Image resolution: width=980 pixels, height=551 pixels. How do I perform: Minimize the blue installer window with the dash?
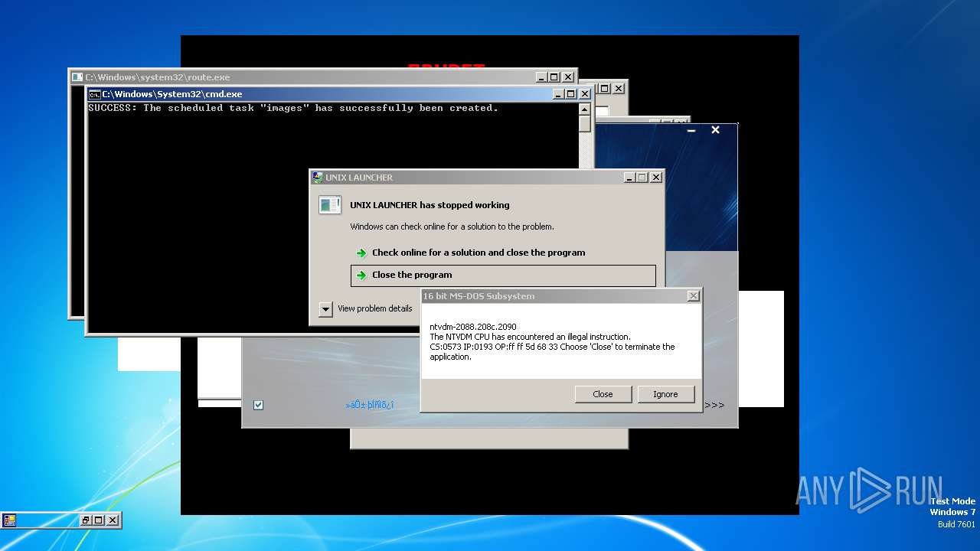(691, 131)
